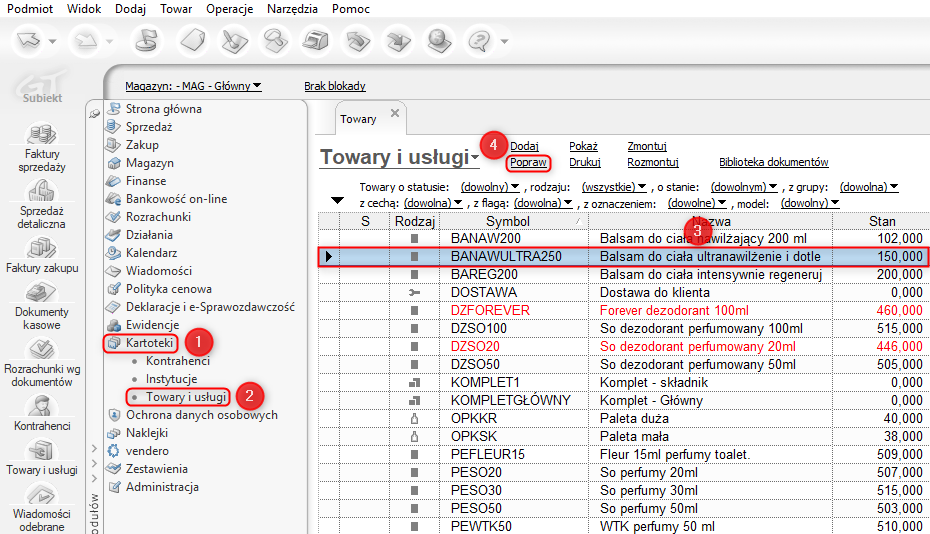Open the Narzędzia menu
The width and height of the screenshot is (930, 534).
292,9
